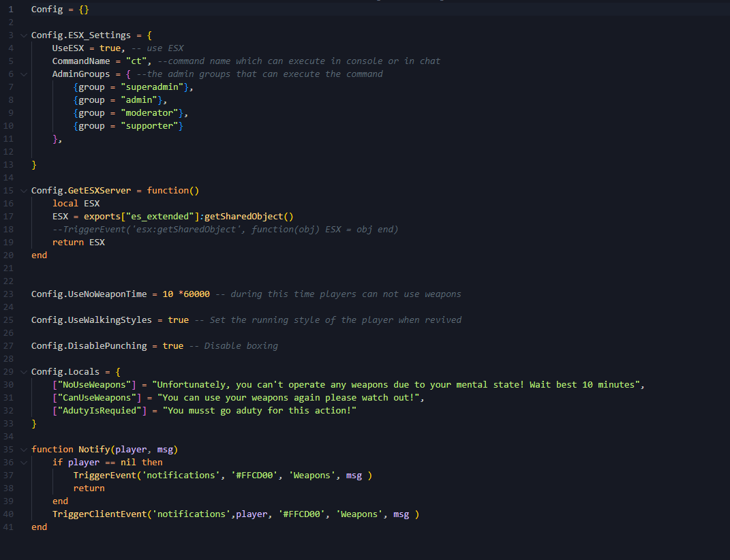The height and width of the screenshot is (560, 730).
Task: Click the comment 'Disable boxing'
Action: (x=241, y=346)
